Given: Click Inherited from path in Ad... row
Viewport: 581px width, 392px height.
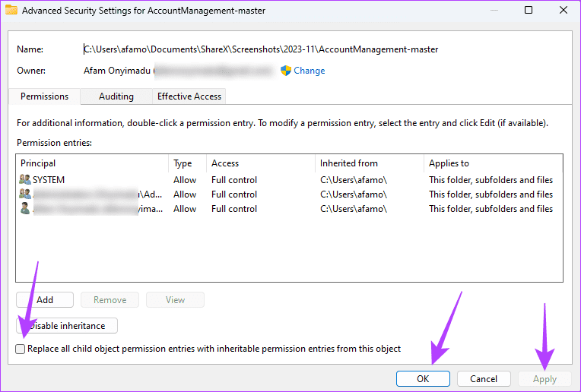Looking at the screenshot, I should coord(354,194).
